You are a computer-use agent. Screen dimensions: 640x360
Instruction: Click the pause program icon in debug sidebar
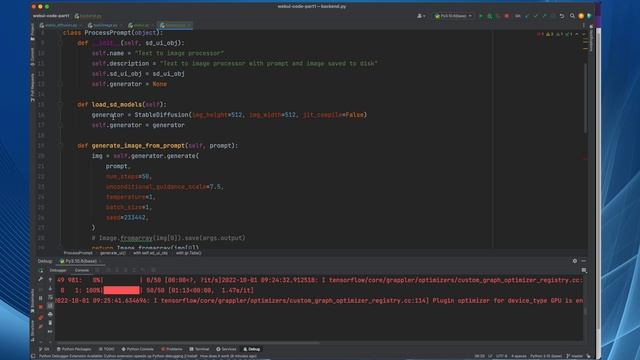40,298
